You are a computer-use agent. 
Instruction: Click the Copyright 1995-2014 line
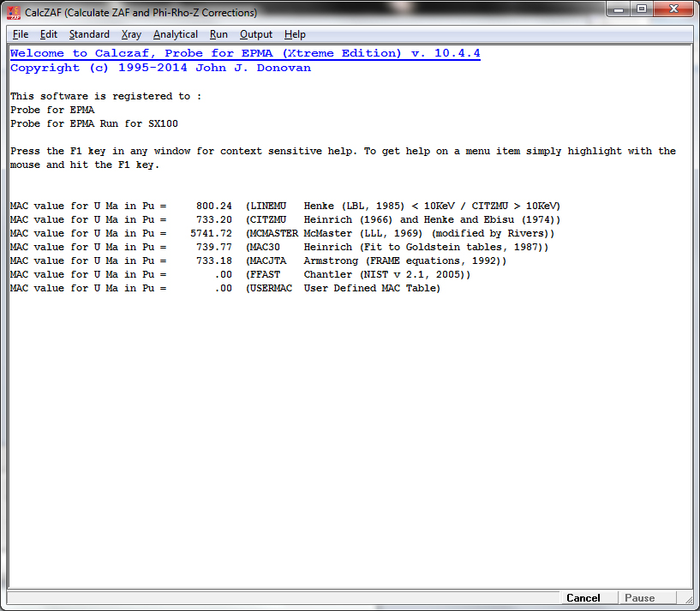tap(160, 68)
